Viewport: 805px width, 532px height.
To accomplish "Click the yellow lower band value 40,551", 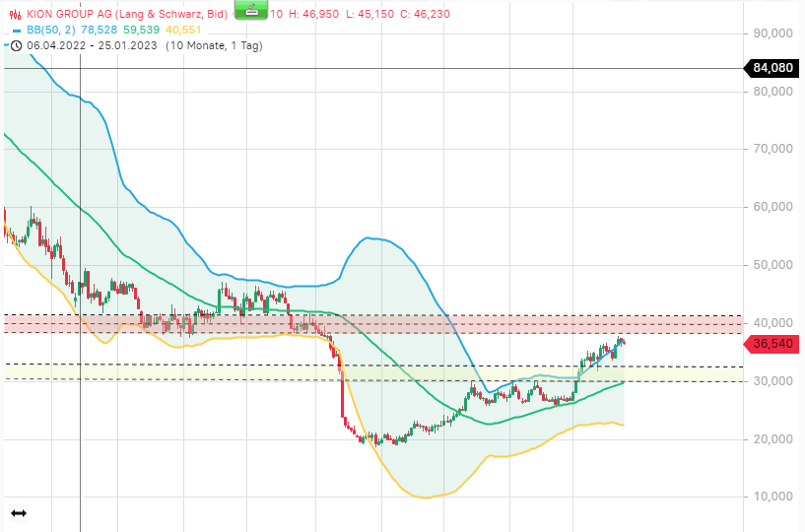I will (x=183, y=30).
